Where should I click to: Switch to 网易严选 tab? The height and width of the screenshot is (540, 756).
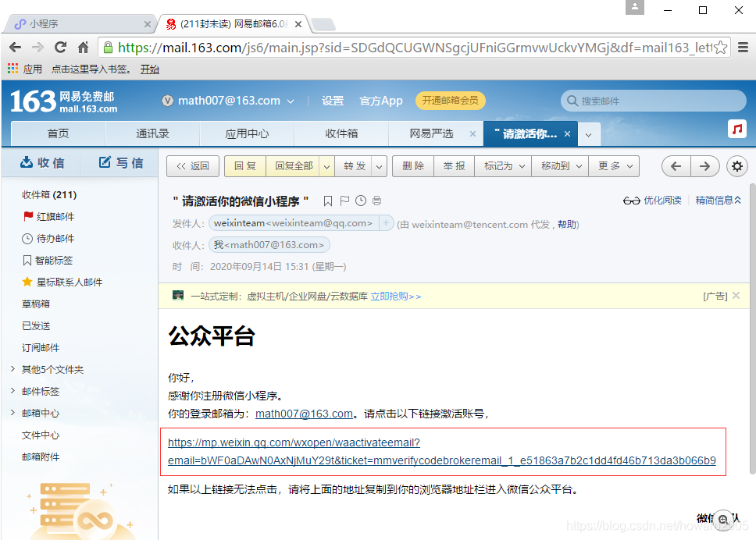coord(432,133)
